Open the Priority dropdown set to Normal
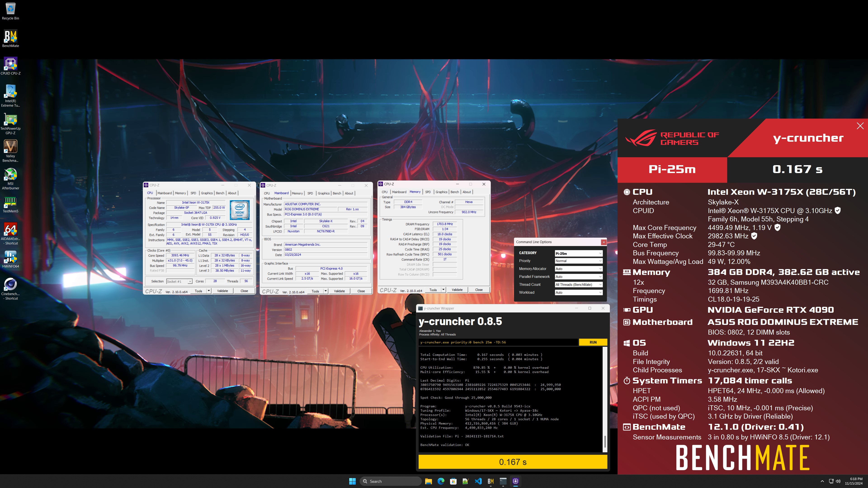 (x=578, y=261)
